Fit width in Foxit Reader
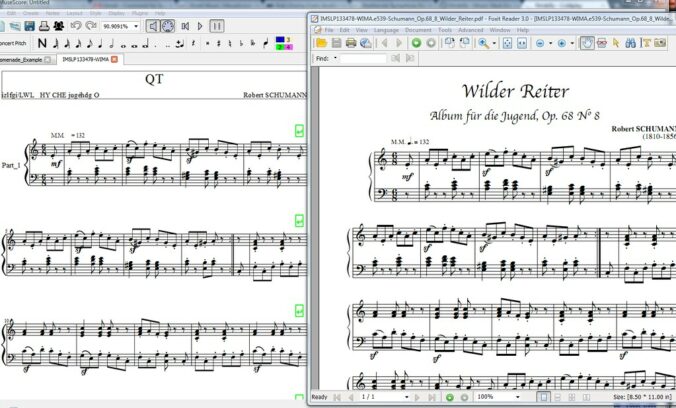 522,43
